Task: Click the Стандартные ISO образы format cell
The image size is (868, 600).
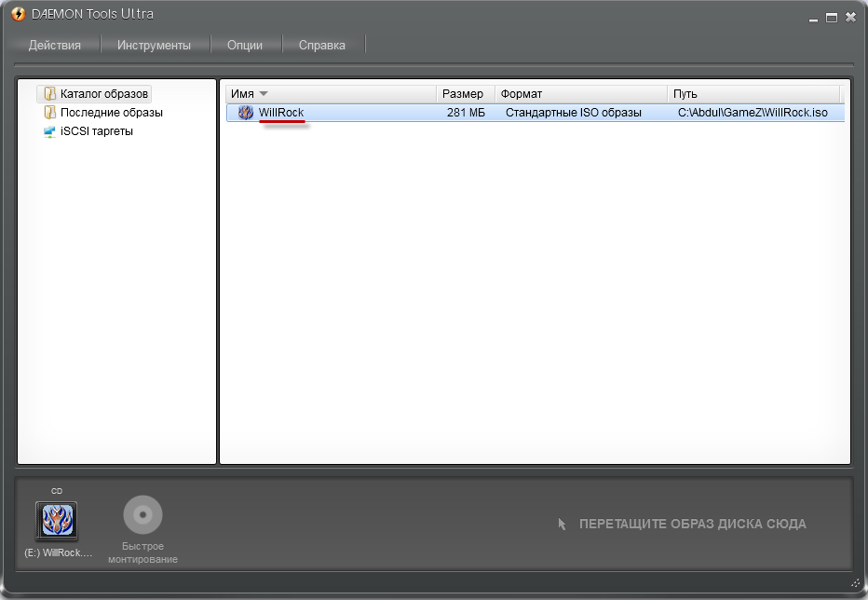Action: (574, 113)
